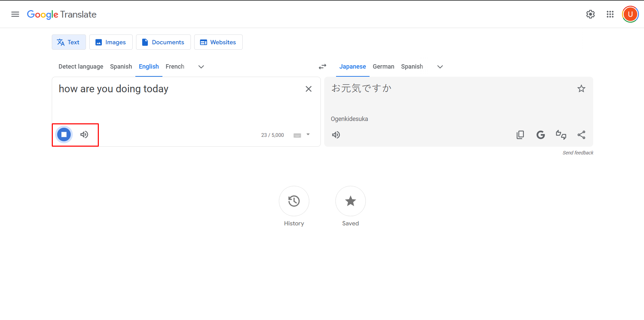The image size is (644, 320).
Task: Switch to the Documents tab
Action: [x=163, y=42]
